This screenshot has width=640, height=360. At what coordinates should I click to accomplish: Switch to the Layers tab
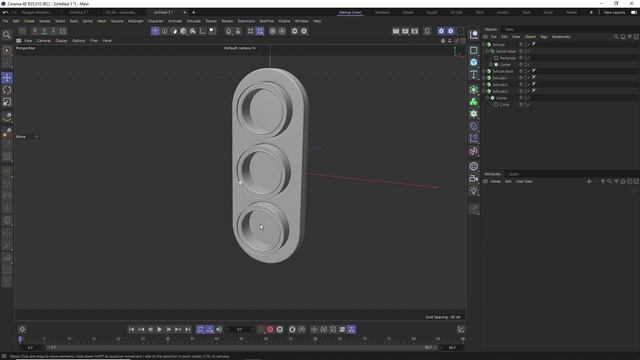pyautogui.click(x=513, y=174)
